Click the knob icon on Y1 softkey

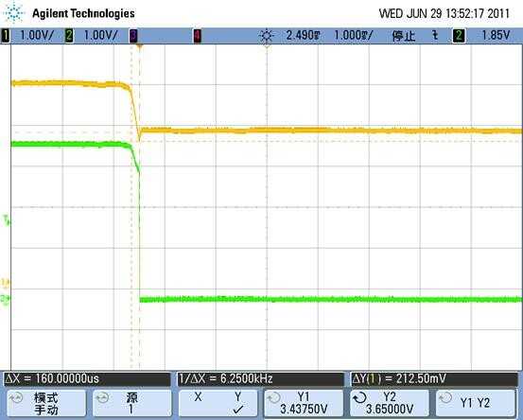tap(274, 397)
